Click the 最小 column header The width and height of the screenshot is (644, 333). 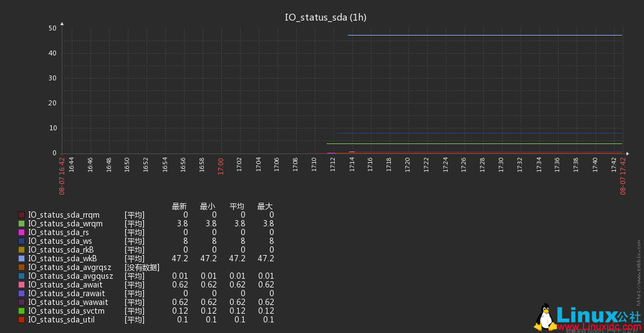point(208,206)
